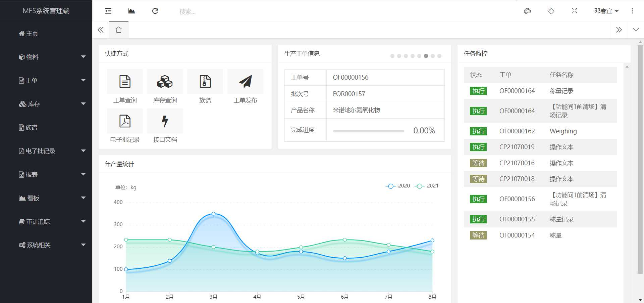644x303 pixels.
Task: Select first carousel dot in 生产工单信息
Action: click(392, 56)
